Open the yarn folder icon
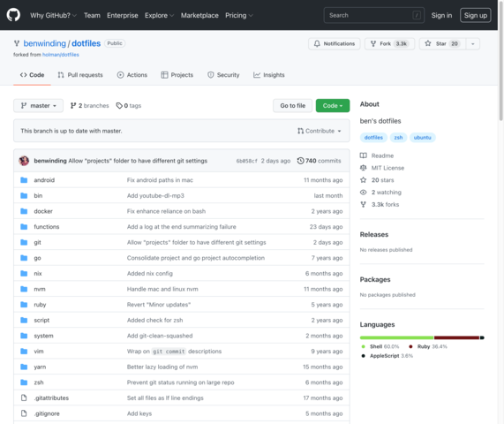The width and height of the screenshot is (504, 424). 24,367
